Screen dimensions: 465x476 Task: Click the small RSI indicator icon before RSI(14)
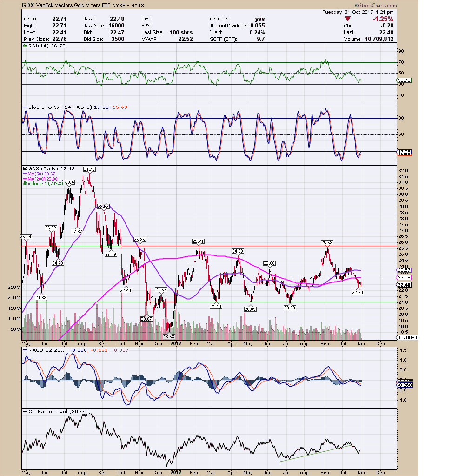[x=25, y=46]
